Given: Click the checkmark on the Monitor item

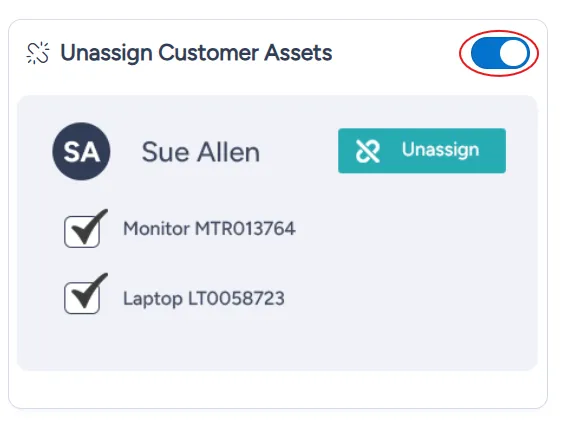Looking at the screenshot, I should click(x=89, y=228).
